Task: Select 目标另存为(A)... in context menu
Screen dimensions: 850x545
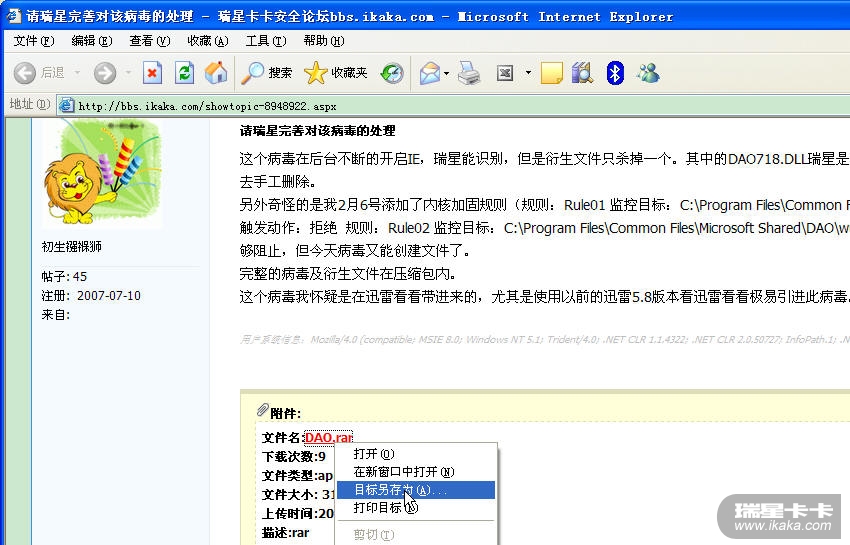Action: click(416, 490)
